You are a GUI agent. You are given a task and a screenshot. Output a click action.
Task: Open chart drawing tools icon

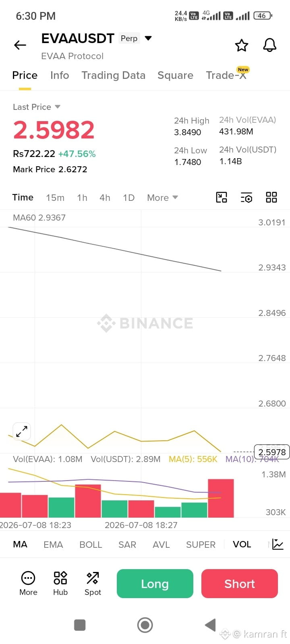(x=222, y=197)
